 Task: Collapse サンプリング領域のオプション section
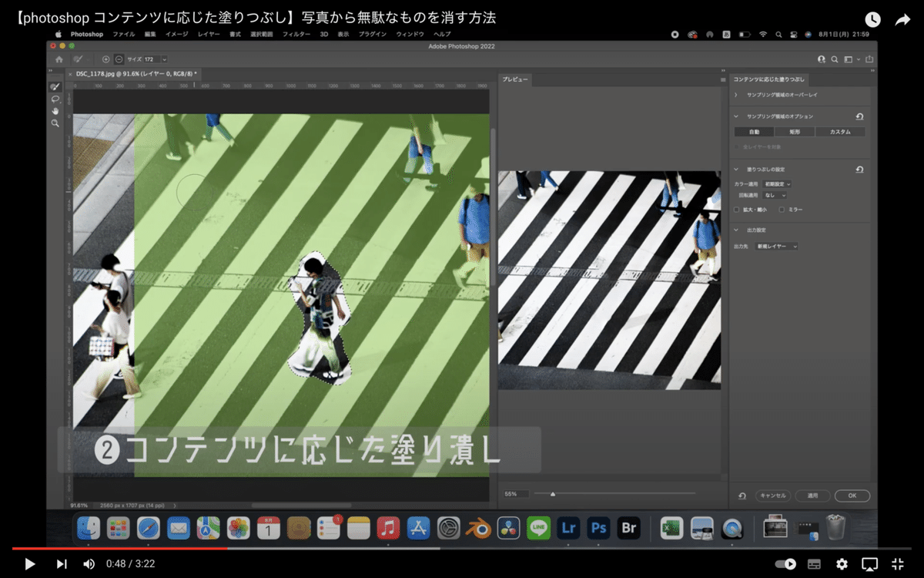click(x=736, y=116)
